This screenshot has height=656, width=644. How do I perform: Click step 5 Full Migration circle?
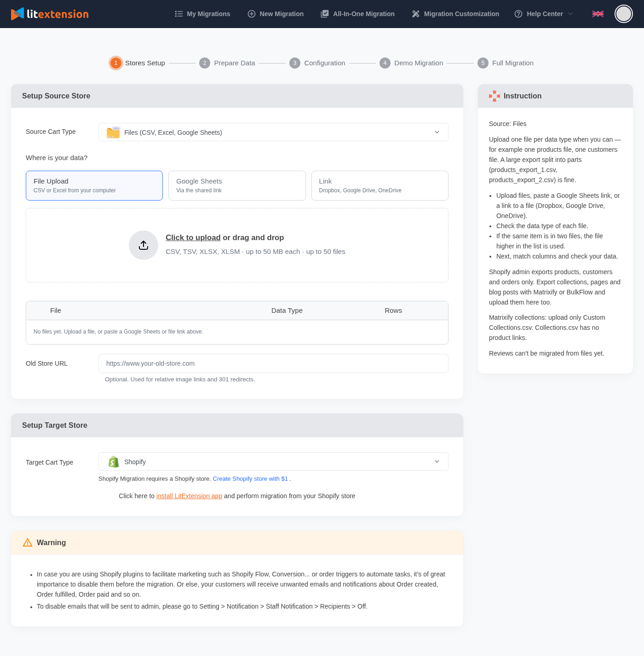coord(483,63)
